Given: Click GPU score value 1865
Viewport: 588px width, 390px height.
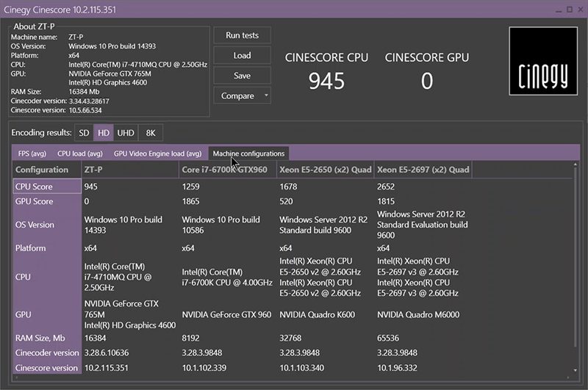Looking at the screenshot, I should click(x=191, y=201).
